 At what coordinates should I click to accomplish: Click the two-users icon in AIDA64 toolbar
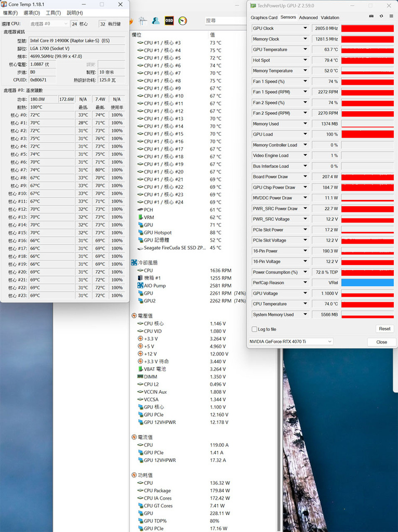[x=156, y=21]
